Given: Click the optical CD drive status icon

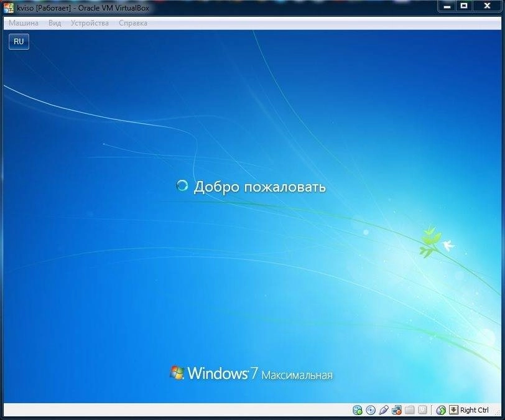Looking at the screenshot, I should click(x=371, y=410).
